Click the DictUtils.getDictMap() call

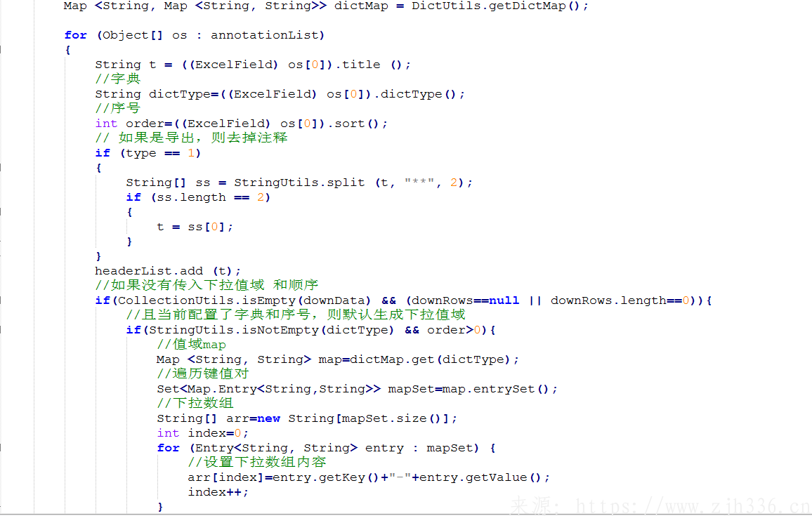pos(499,6)
